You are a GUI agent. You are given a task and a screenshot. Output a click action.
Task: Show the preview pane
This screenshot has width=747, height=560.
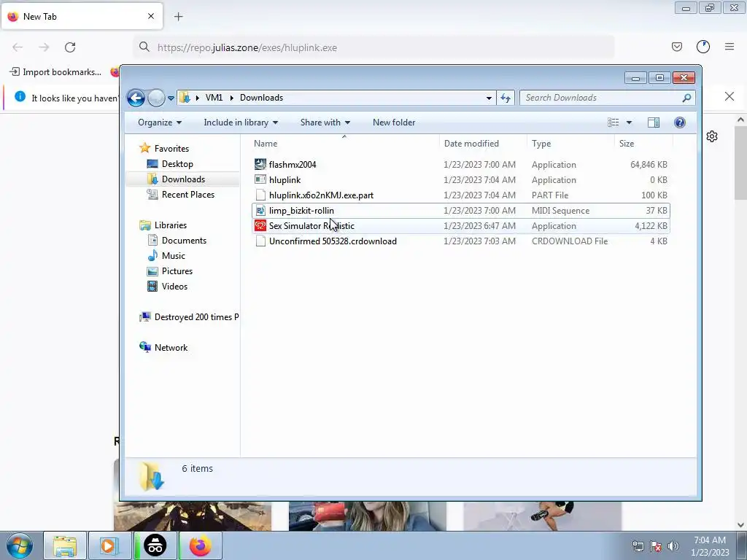[653, 122]
